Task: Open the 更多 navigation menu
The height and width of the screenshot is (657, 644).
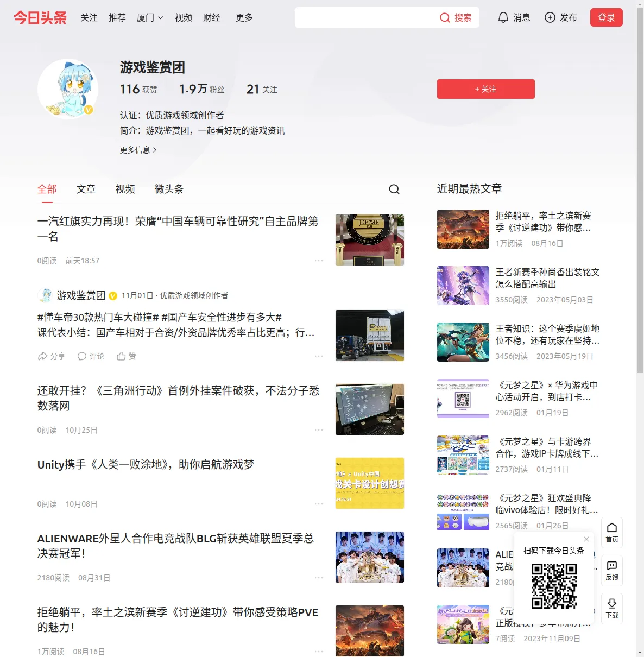Action: (244, 18)
